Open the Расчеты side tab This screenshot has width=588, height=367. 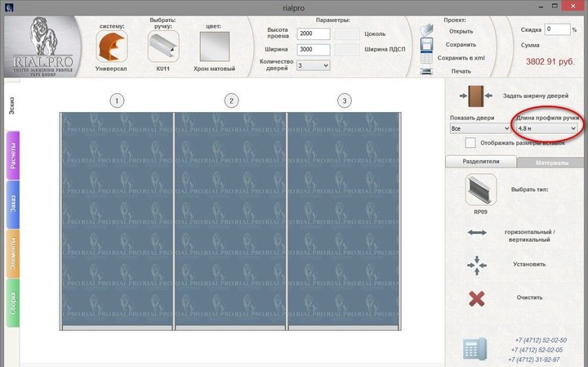[13, 156]
